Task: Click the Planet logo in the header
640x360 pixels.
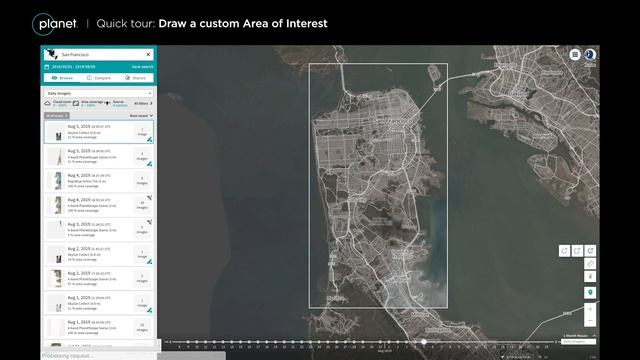Action: point(55,24)
